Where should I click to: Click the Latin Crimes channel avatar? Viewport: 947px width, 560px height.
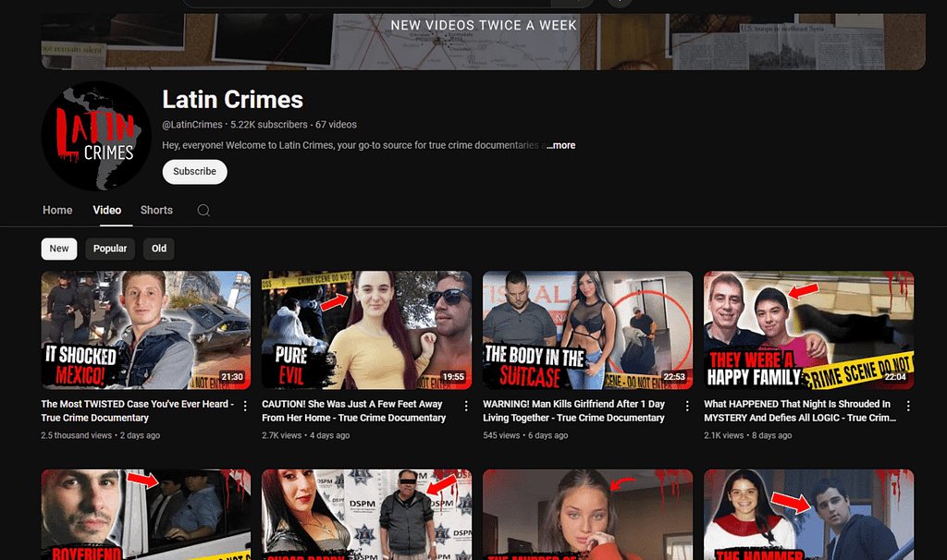(96, 136)
